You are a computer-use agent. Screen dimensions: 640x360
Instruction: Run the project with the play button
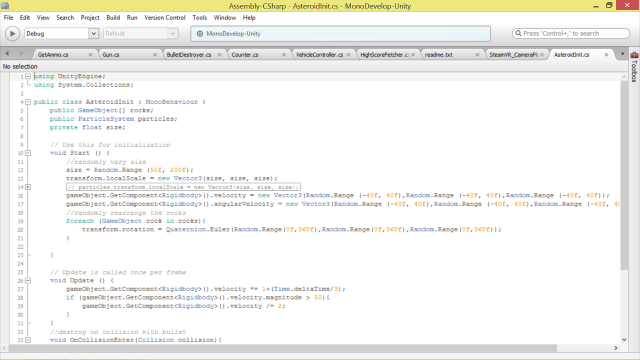12,33
